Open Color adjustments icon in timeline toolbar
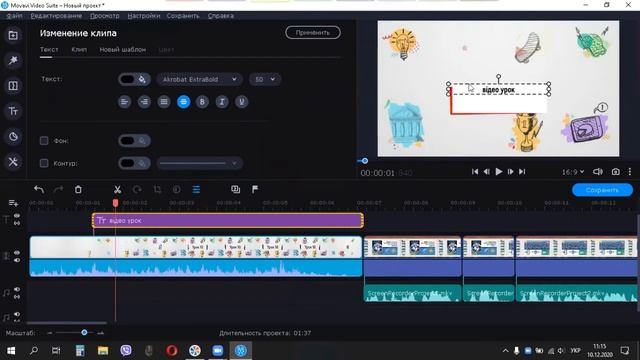The width and height of the screenshot is (640, 360). pyautogui.click(x=176, y=189)
